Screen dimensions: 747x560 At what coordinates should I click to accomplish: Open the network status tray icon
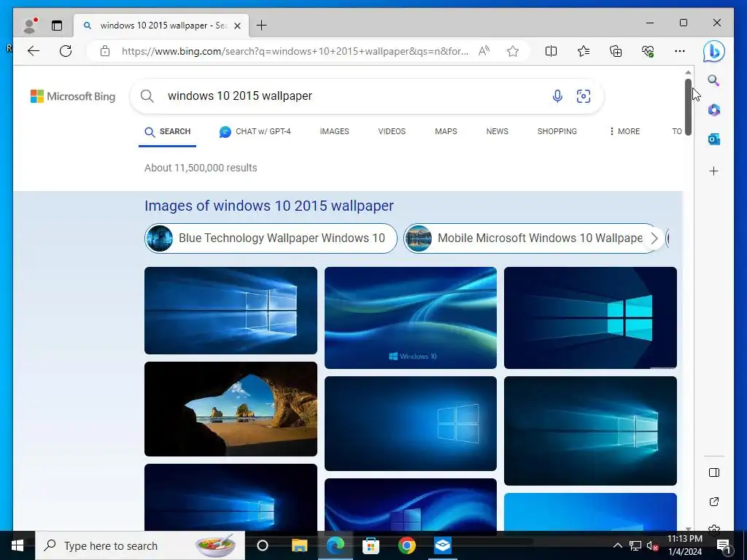pyautogui.click(x=635, y=545)
